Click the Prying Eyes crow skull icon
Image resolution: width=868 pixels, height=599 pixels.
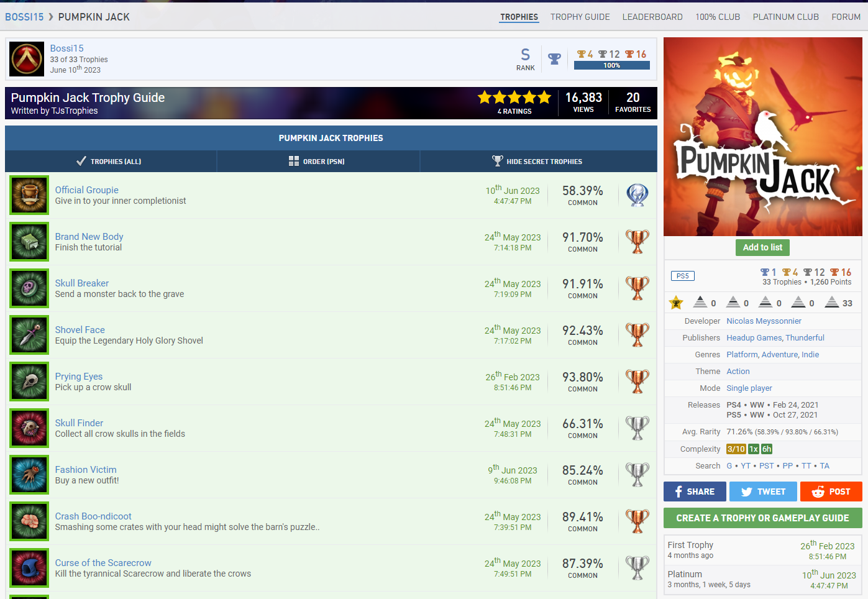[x=29, y=382]
